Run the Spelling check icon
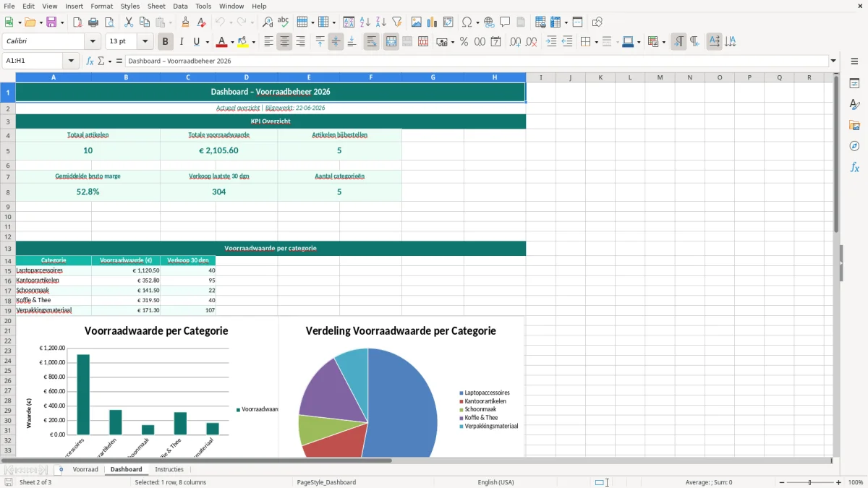This screenshot has height=488, width=868. (x=284, y=22)
